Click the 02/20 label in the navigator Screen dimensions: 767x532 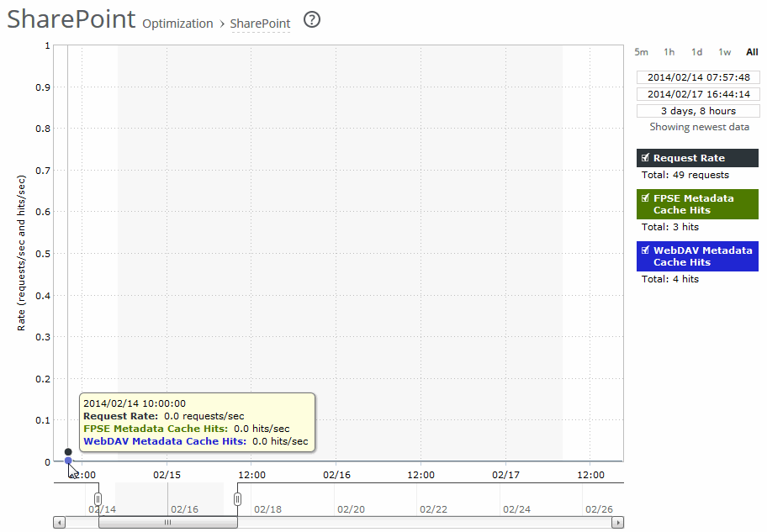click(x=351, y=509)
